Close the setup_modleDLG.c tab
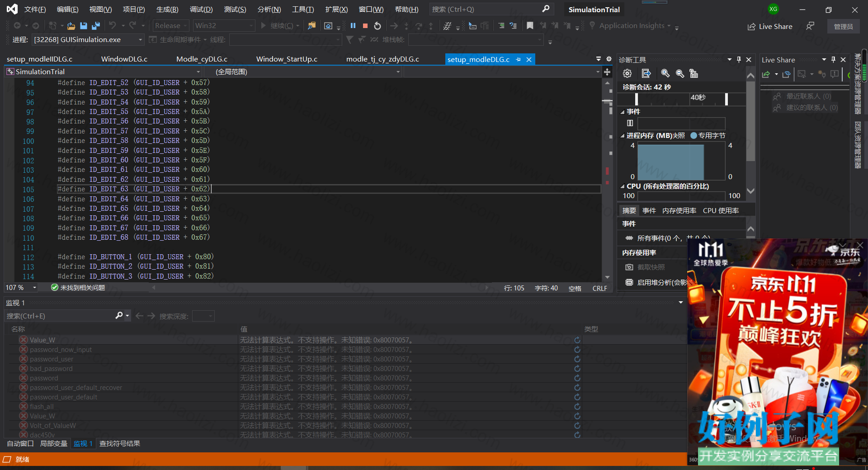 point(528,59)
